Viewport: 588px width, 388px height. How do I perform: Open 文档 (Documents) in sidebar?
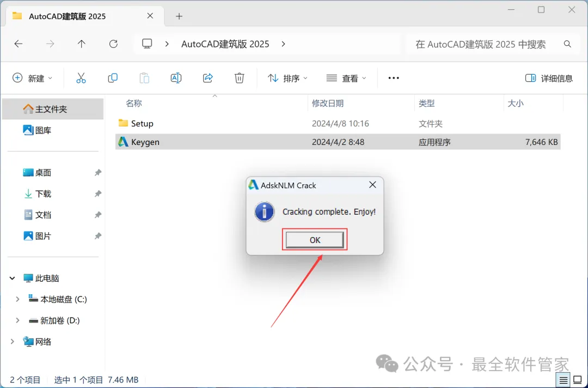tap(52, 215)
